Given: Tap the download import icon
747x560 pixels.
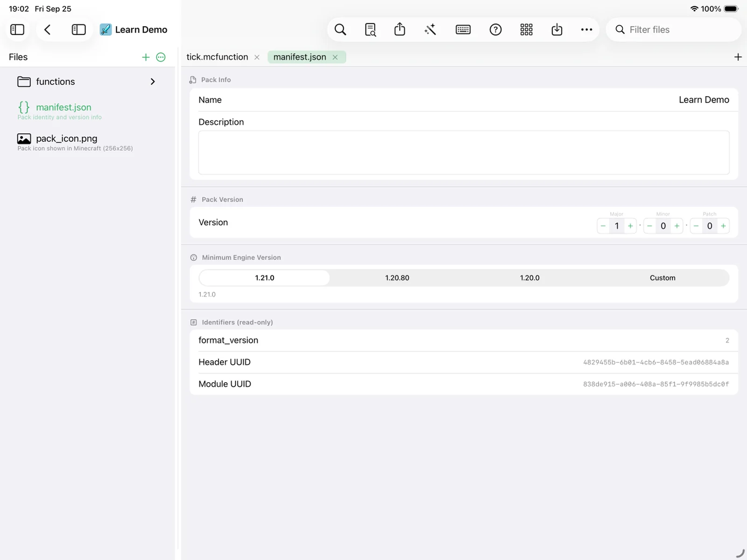Looking at the screenshot, I should (x=557, y=29).
